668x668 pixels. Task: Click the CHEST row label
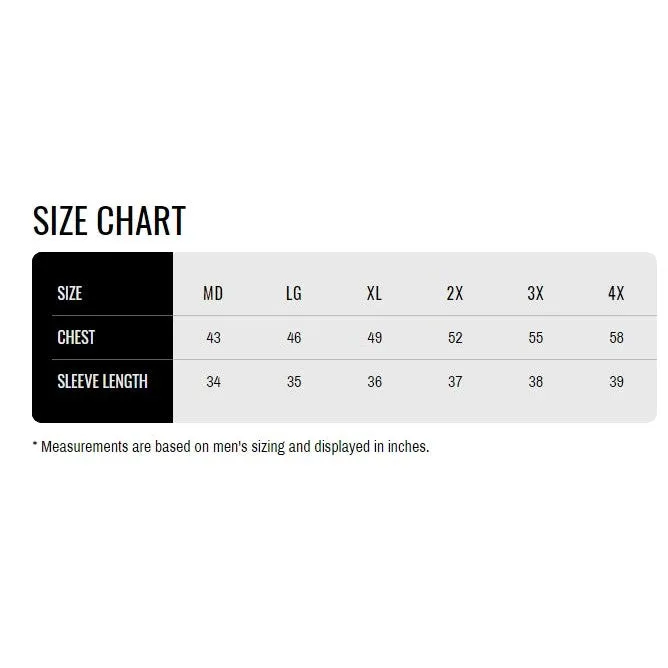click(76, 337)
